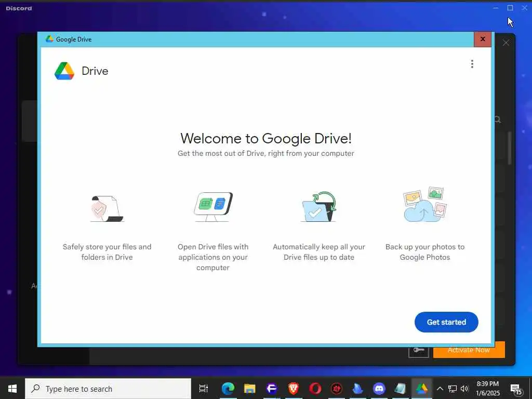This screenshot has width=532, height=399.
Task: Click 'Safely store your files and folders' caption
Action: pos(107,252)
